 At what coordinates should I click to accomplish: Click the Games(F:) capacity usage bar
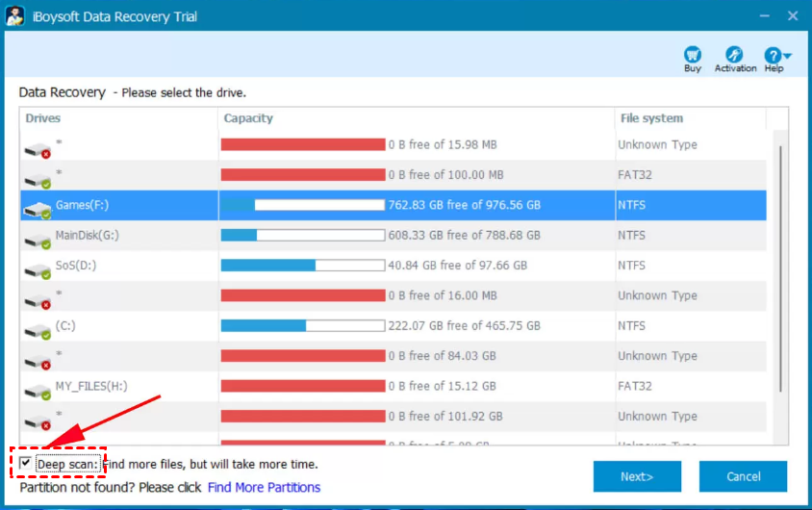click(x=303, y=205)
